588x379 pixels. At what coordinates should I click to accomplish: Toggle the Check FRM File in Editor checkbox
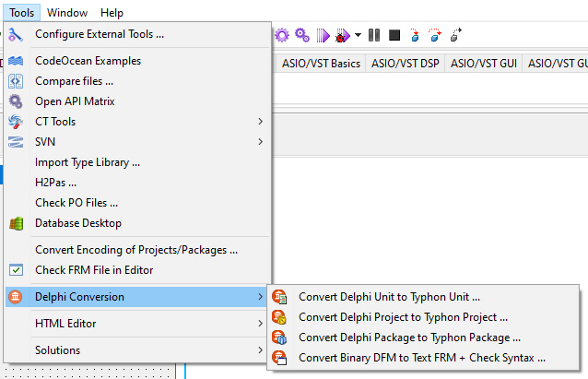[16, 270]
